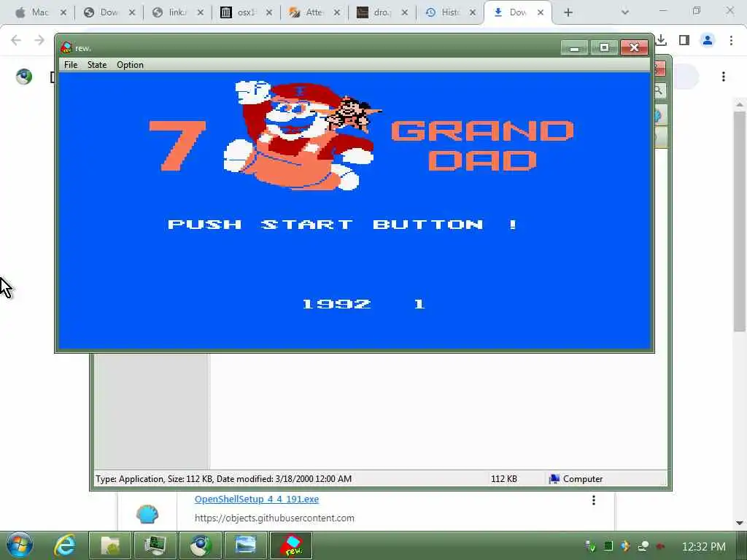Close the Mac browser tab

pyautogui.click(x=63, y=12)
